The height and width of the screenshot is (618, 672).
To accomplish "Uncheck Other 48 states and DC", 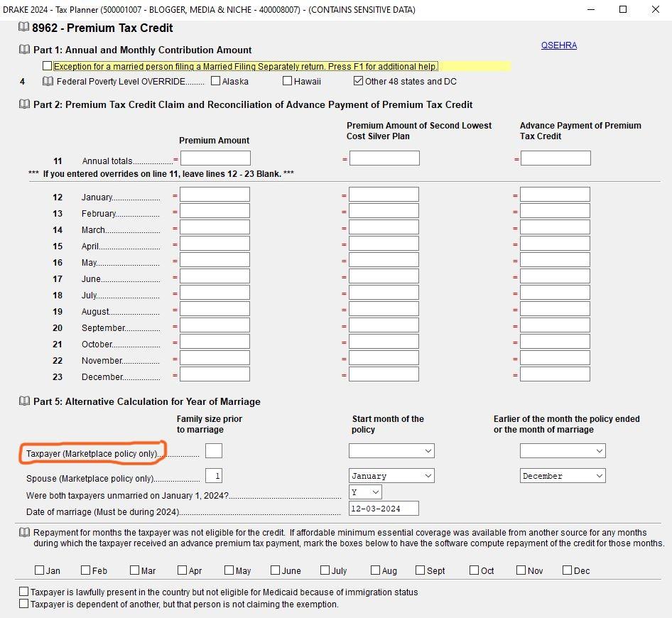I will pyautogui.click(x=358, y=80).
